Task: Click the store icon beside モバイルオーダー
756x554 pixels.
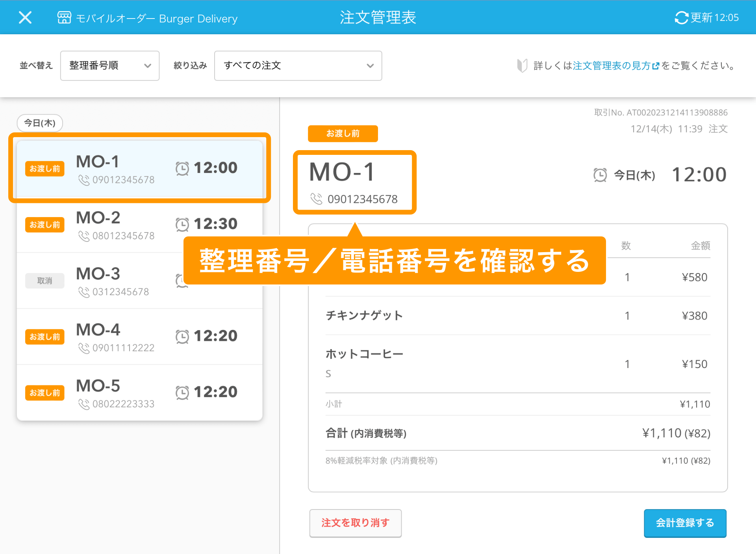Action: [x=64, y=18]
